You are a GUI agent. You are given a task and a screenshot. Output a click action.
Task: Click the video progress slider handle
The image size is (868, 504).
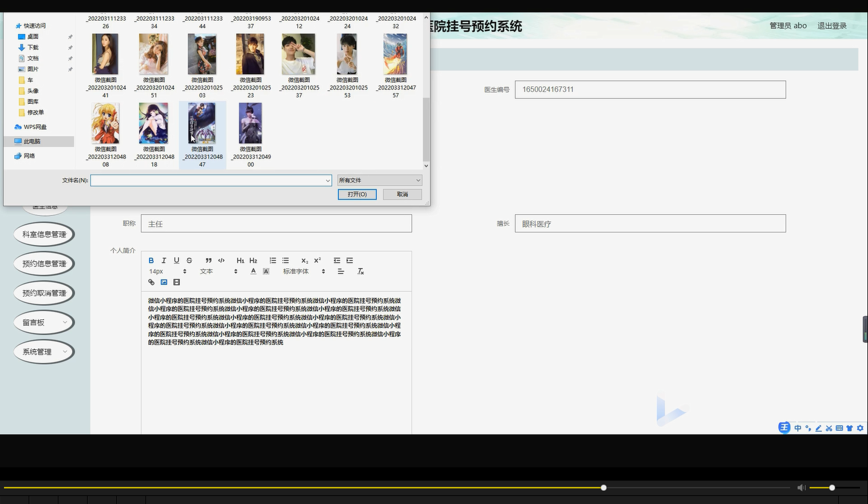603,487
